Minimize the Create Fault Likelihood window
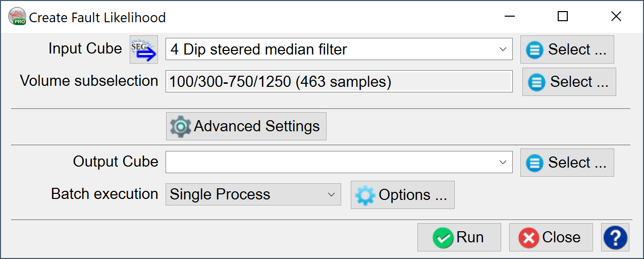Image resolution: width=644 pixels, height=259 pixels. point(510,17)
